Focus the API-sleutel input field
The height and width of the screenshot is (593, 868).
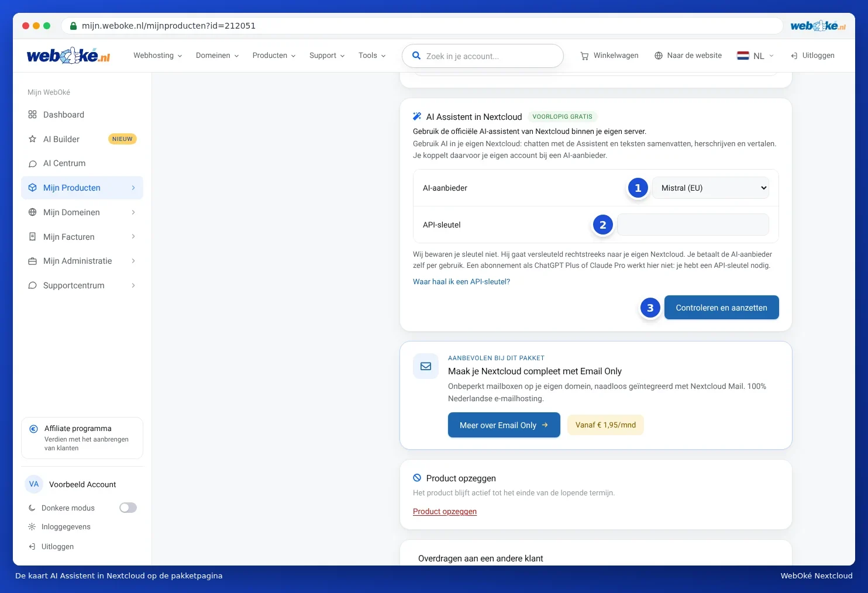point(693,225)
